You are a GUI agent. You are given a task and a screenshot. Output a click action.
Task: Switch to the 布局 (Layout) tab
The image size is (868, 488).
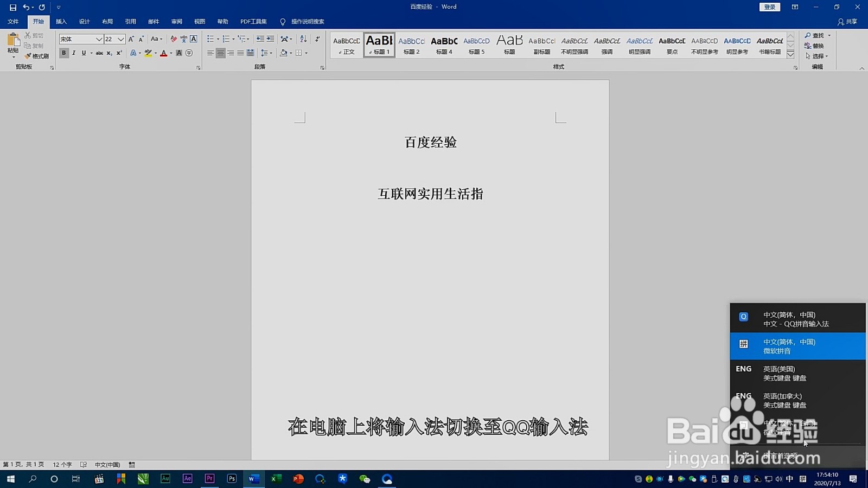tap(107, 22)
